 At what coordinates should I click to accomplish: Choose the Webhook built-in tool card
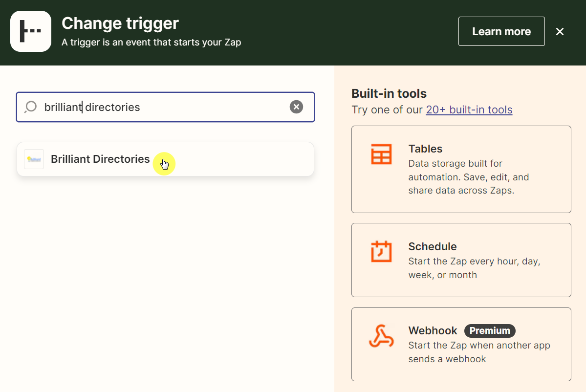461,344
